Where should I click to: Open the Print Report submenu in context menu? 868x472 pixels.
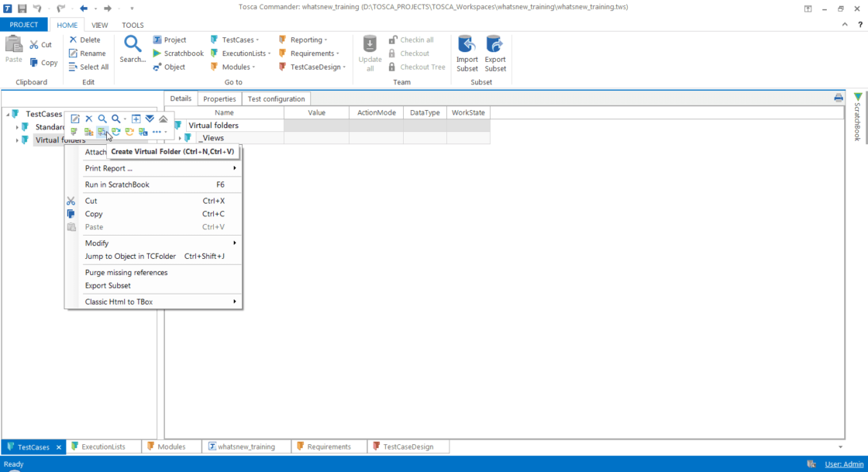[x=154, y=168]
